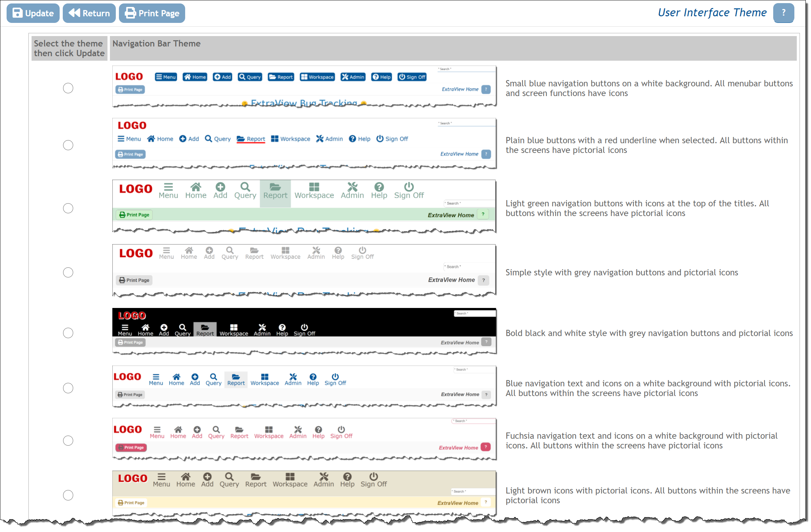Select the small blue navigation buttons theme radio
This screenshot has height=532, width=811.
68,88
